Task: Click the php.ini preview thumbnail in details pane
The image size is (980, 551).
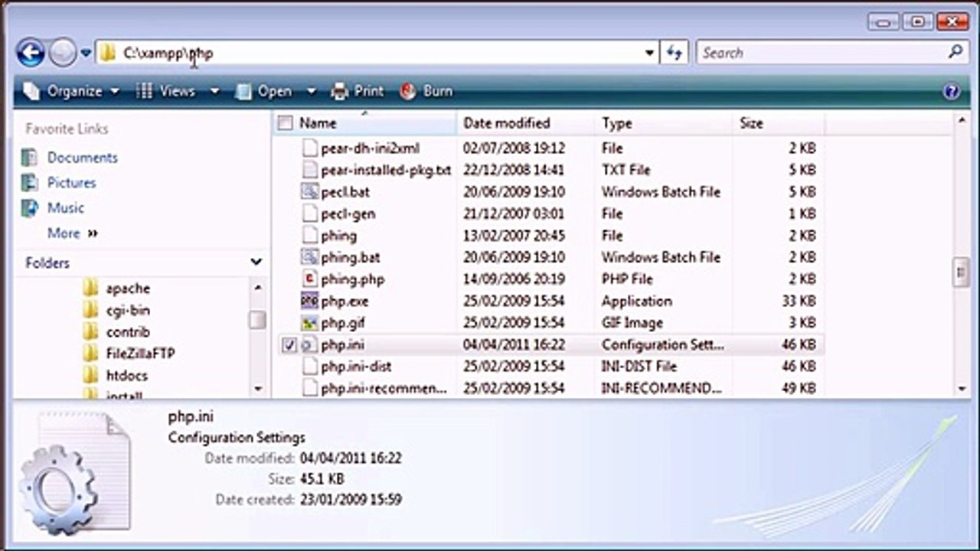Action: click(75, 472)
